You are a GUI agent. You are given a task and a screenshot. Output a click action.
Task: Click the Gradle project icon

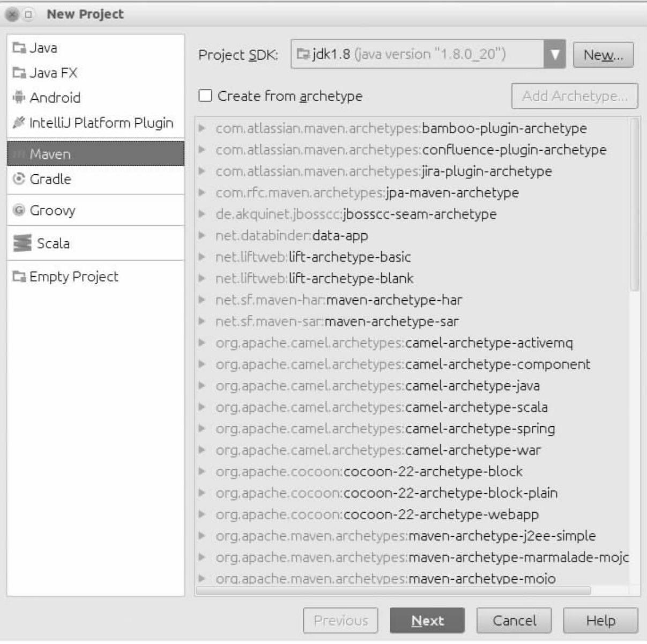(19, 179)
